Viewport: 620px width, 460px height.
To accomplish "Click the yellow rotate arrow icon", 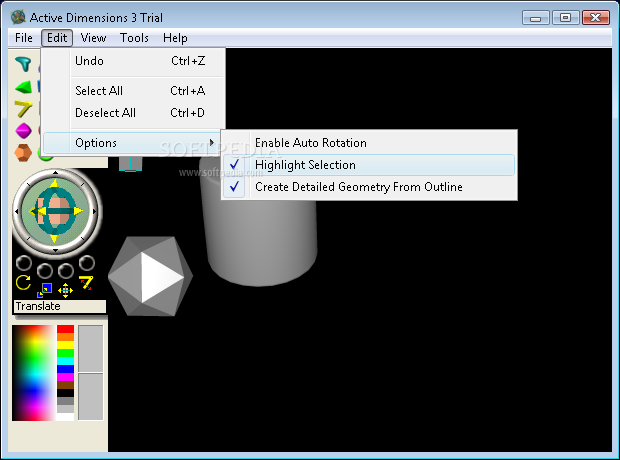I will [23, 282].
